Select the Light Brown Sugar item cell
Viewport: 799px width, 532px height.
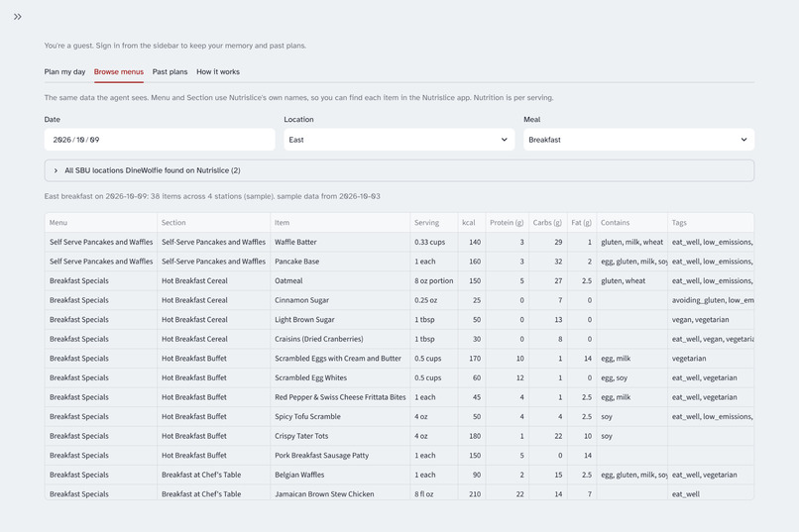coord(340,319)
